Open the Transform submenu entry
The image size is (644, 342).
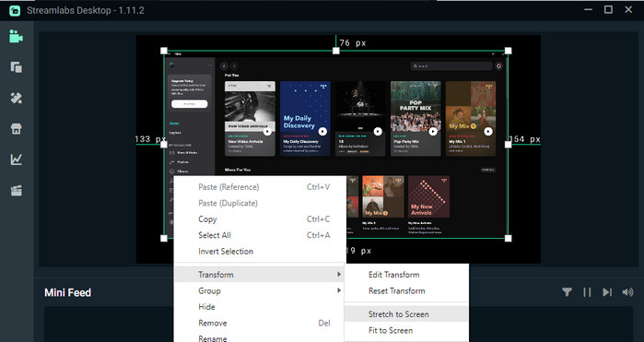click(x=260, y=274)
